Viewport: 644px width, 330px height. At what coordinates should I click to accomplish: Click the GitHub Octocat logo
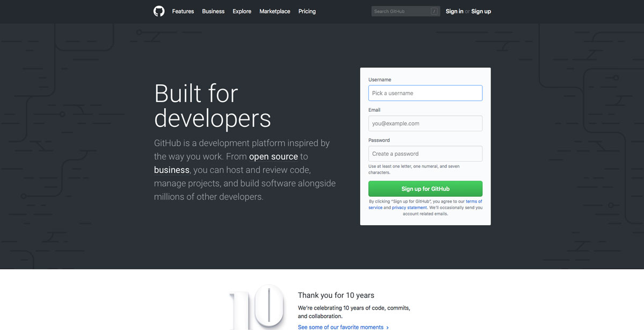pyautogui.click(x=159, y=11)
